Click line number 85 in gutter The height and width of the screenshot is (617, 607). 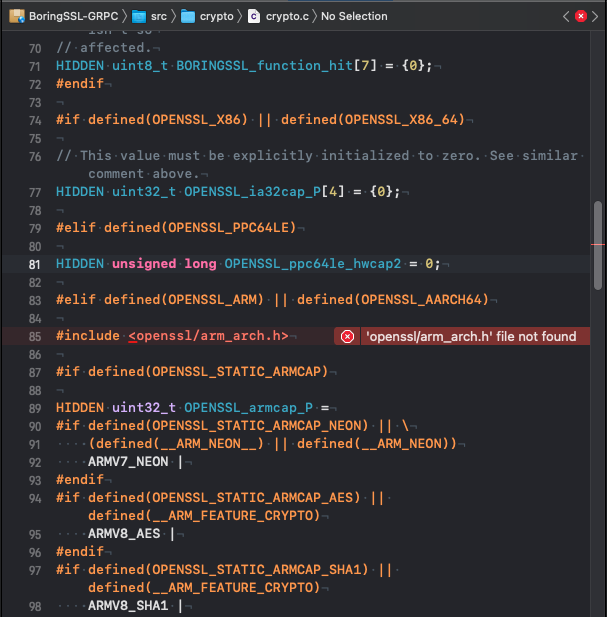click(x=35, y=337)
